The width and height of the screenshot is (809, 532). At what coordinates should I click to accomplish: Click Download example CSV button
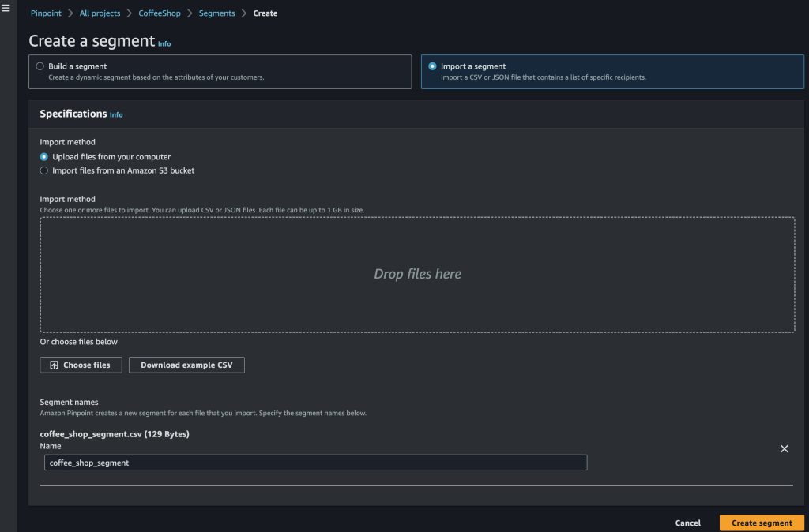[186, 365]
